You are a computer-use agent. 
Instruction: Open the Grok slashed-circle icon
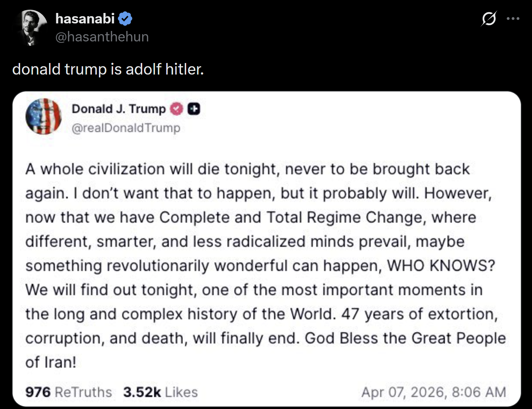(489, 19)
